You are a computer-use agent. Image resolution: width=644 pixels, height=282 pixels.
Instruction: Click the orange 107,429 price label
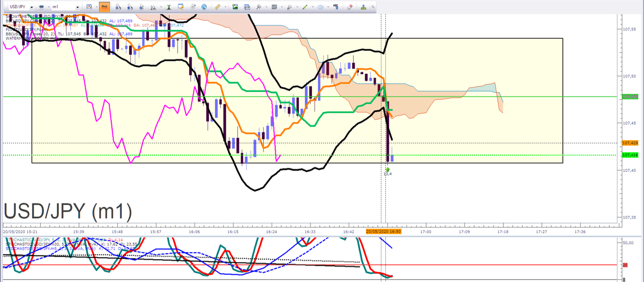(631, 143)
